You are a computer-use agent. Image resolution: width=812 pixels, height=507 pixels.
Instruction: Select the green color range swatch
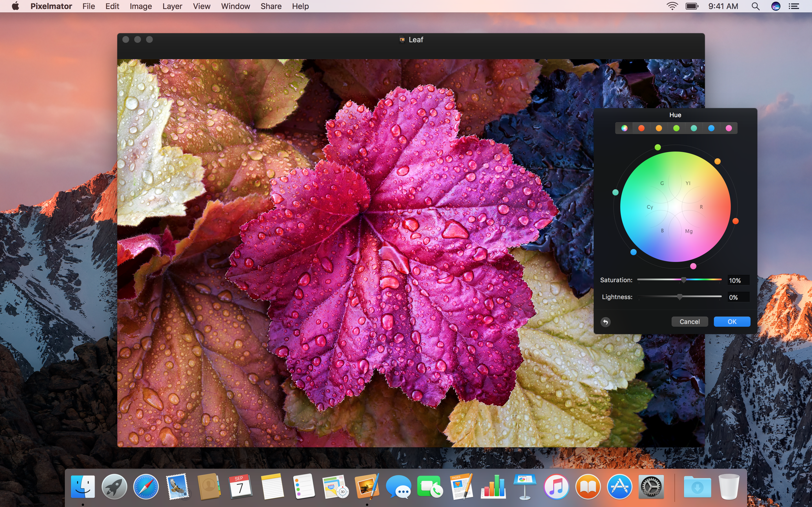(x=676, y=128)
